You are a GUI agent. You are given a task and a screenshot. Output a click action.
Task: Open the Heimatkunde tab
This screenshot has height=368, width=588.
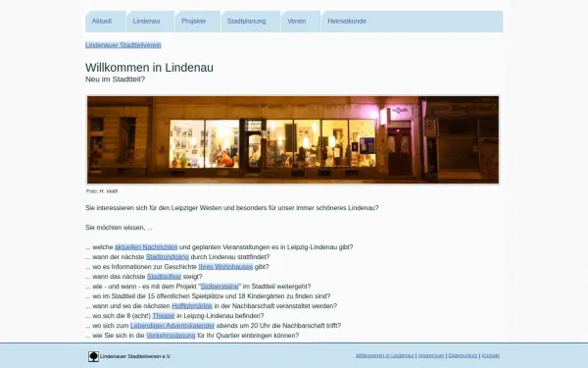pos(347,22)
